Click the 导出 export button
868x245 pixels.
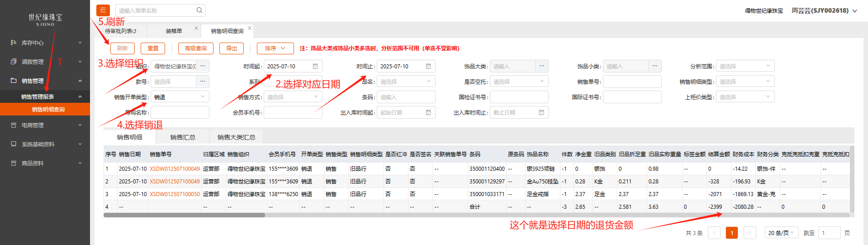[x=231, y=48]
